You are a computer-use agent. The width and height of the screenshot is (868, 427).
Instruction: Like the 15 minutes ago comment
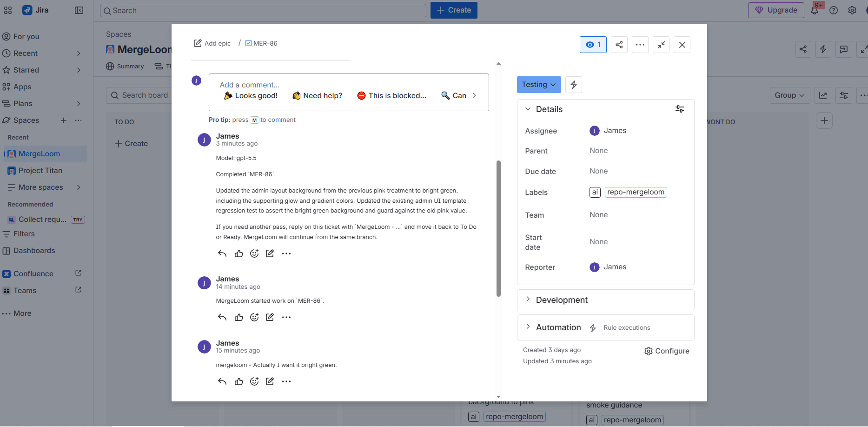coord(239,381)
